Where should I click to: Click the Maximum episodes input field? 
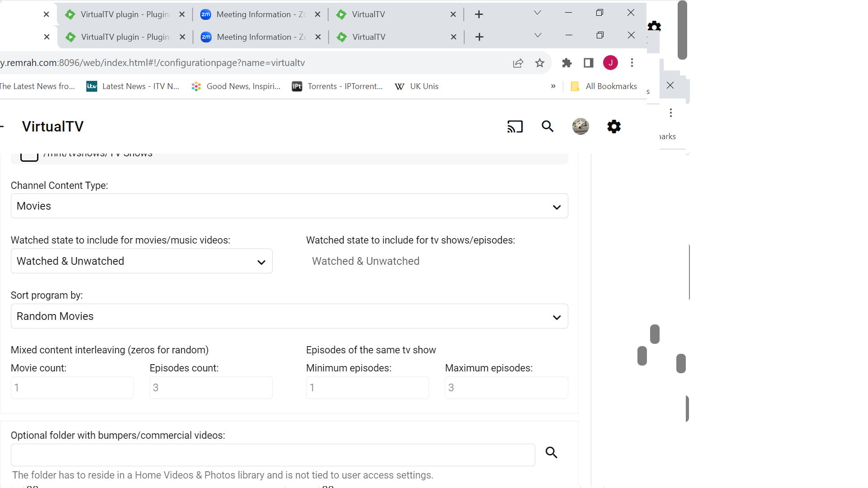(x=506, y=388)
